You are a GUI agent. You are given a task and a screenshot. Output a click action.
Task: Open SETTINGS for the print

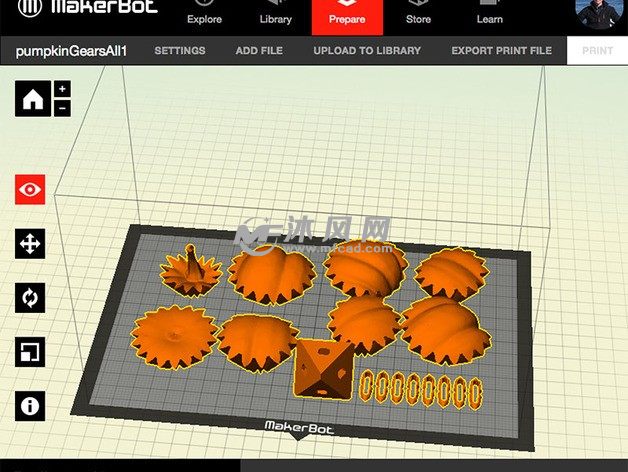(x=180, y=50)
